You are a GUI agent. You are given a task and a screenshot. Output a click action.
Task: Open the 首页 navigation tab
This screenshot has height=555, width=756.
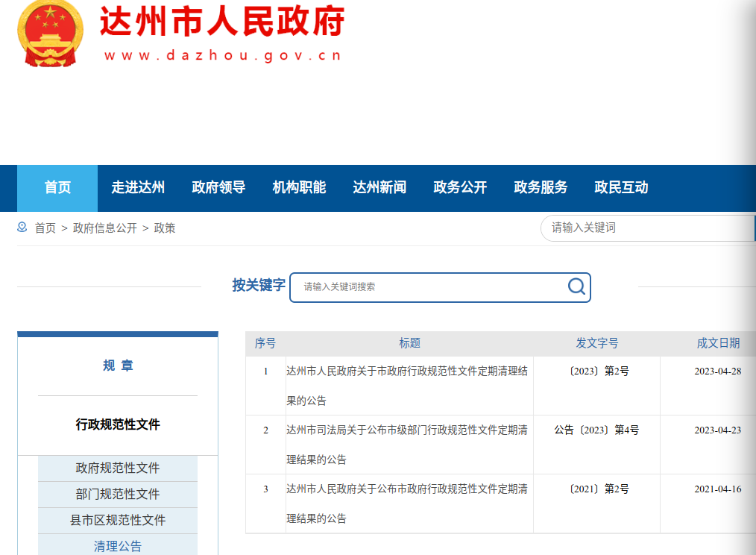pos(57,188)
